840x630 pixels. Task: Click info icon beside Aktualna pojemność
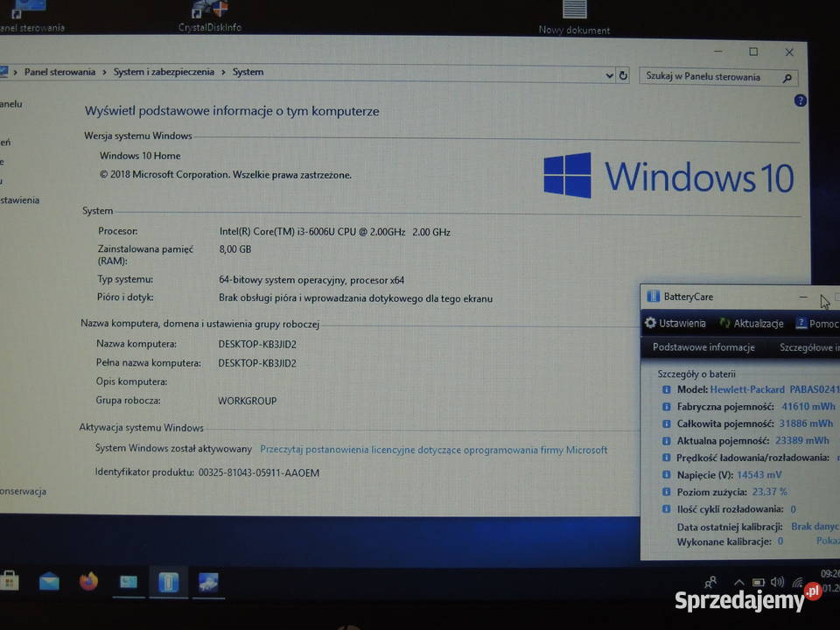tap(667, 441)
